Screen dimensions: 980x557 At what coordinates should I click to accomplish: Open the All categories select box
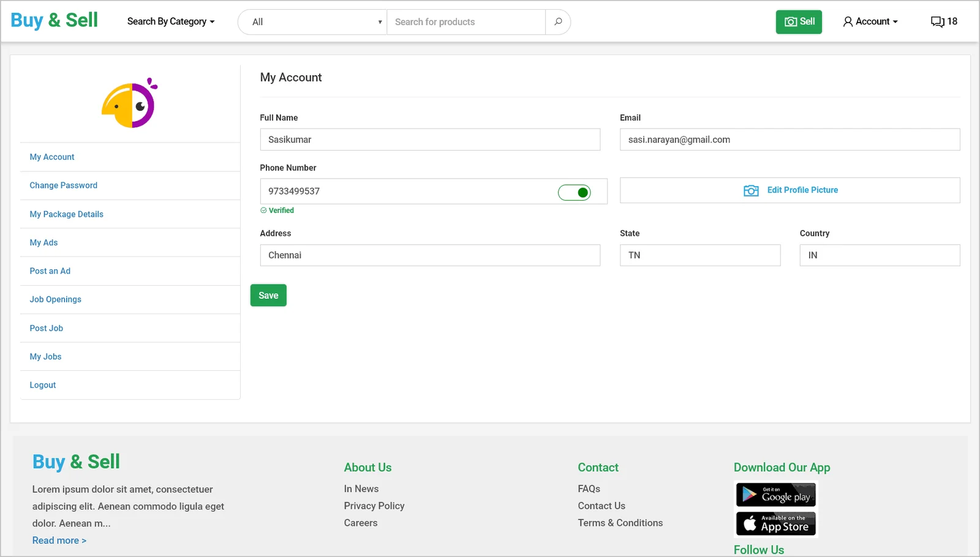click(x=312, y=22)
